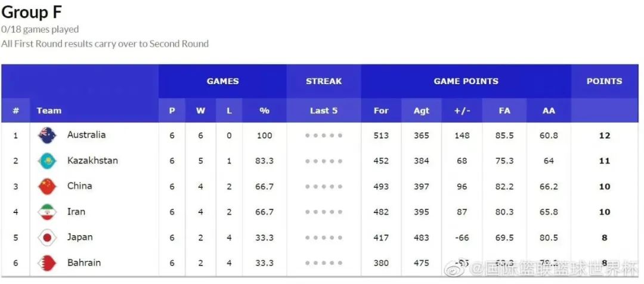
Task: Click the Australia flag icon
Action: click(47, 135)
